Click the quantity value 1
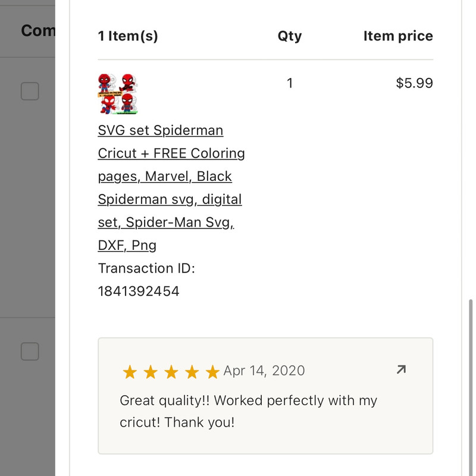The height and width of the screenshot is (476, 476). point(290,83)
